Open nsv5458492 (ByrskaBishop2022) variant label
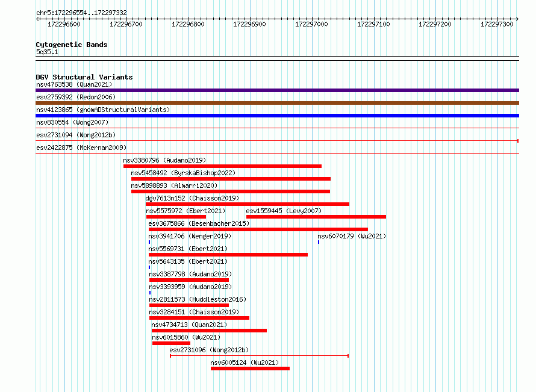The height and width of the screenshot is (392, 536). 183,173
